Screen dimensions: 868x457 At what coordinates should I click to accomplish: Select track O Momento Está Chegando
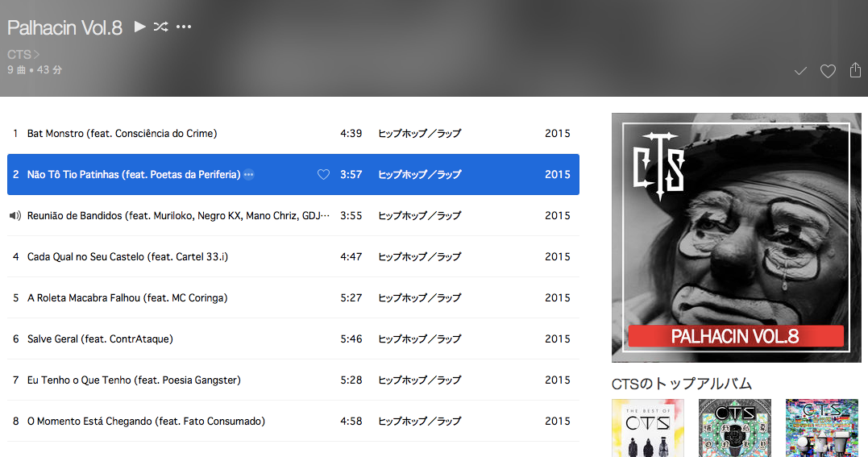[293, 421]
